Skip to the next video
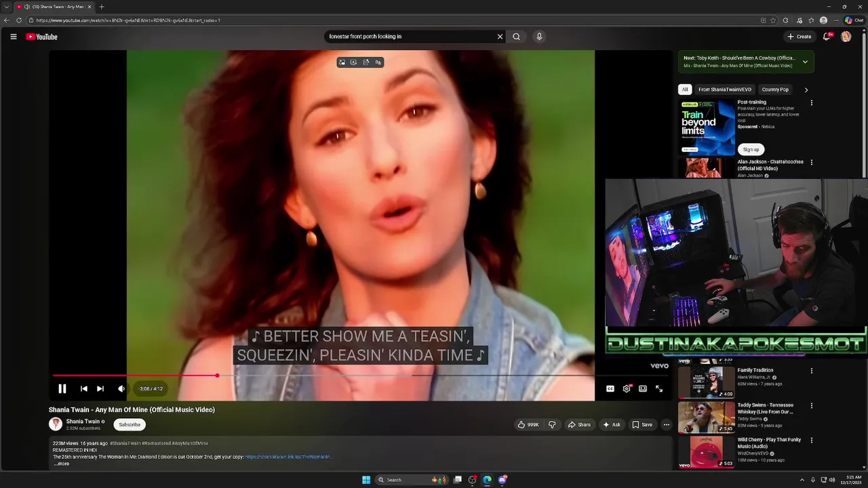 point(100,388)
